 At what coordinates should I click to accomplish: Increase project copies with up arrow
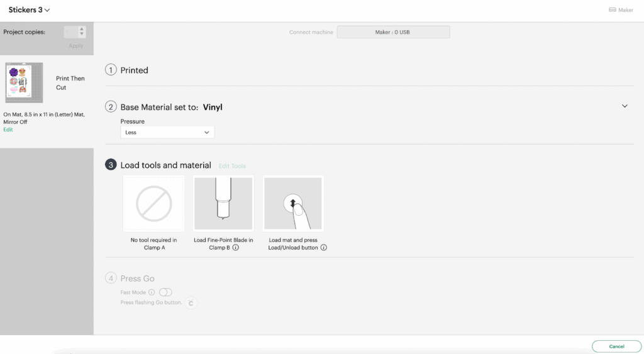click(82, 29)
